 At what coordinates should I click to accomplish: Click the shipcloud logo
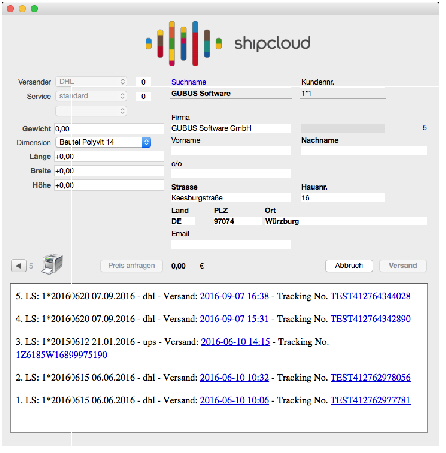pyautogui.click(x=229, y=44)
